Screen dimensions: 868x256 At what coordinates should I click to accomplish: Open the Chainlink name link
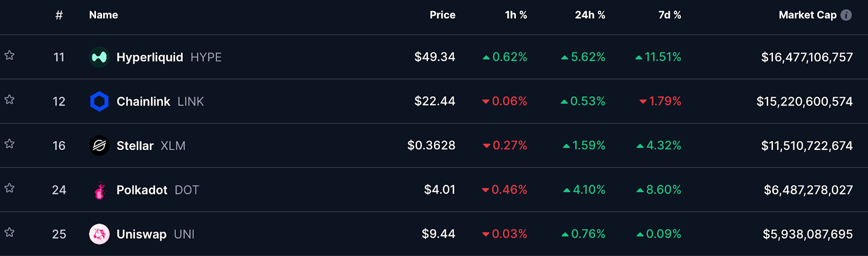click(x=143, y=102)
